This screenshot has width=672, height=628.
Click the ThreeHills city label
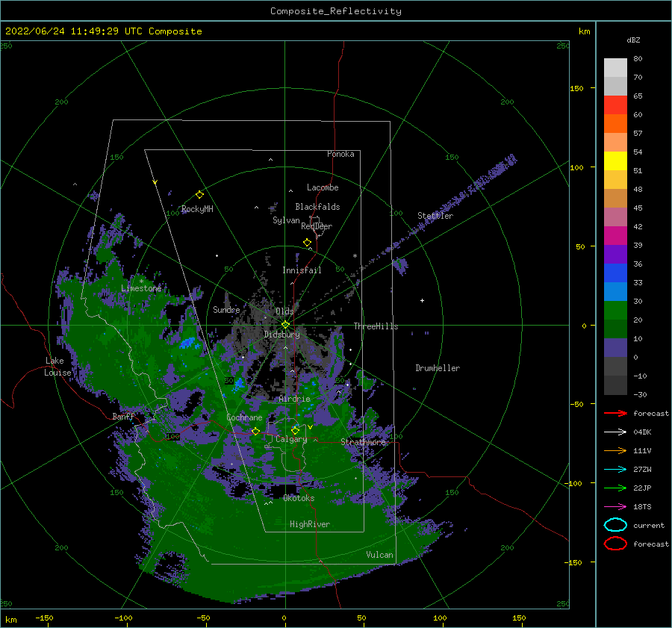click(376, 326)
